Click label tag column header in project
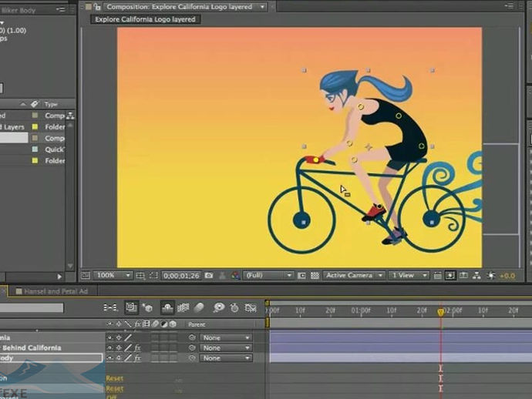The height and width of the screenshot is (399, 532). (x=34, y=104)
